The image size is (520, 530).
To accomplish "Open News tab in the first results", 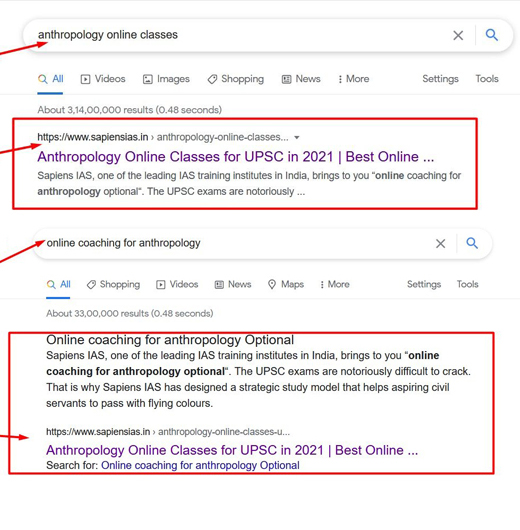I will coord(301,79).
